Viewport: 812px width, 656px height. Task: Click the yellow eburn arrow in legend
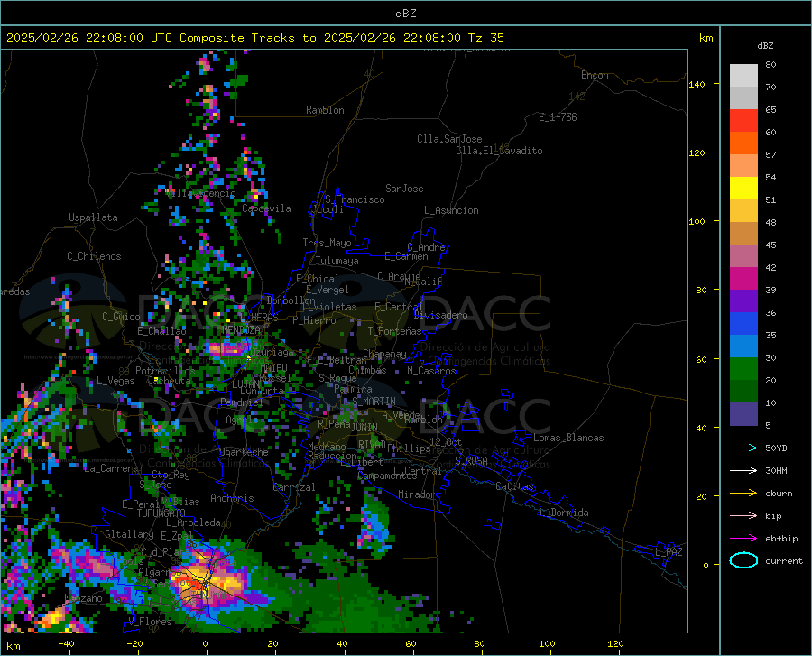pyautogui.click(x=743, y=494)
